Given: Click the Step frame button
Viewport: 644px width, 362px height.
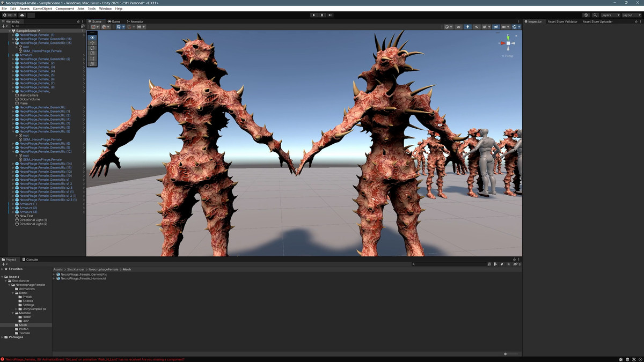Looking at the screenshot, I should click(330, 15).
